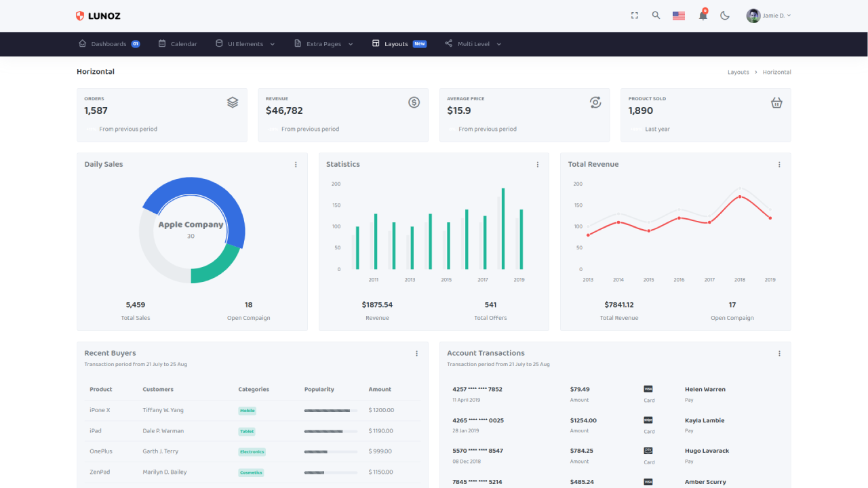
Task: Click the Apple Company donut chart
Action: coord(192,230)
